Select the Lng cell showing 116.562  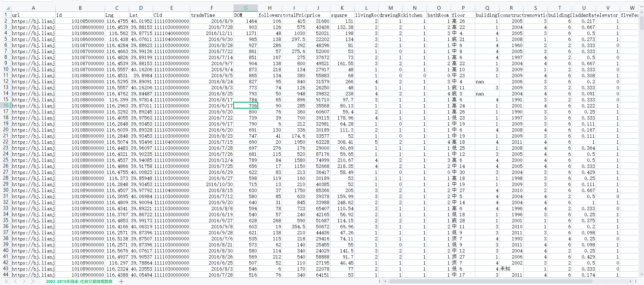[x=117, y=33]
